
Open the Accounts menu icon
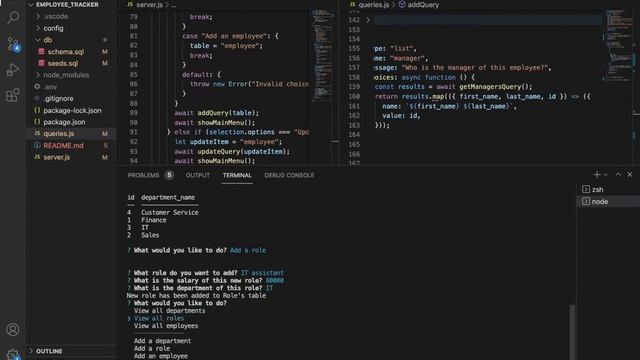pyautogui.click(x=13, y=329)
